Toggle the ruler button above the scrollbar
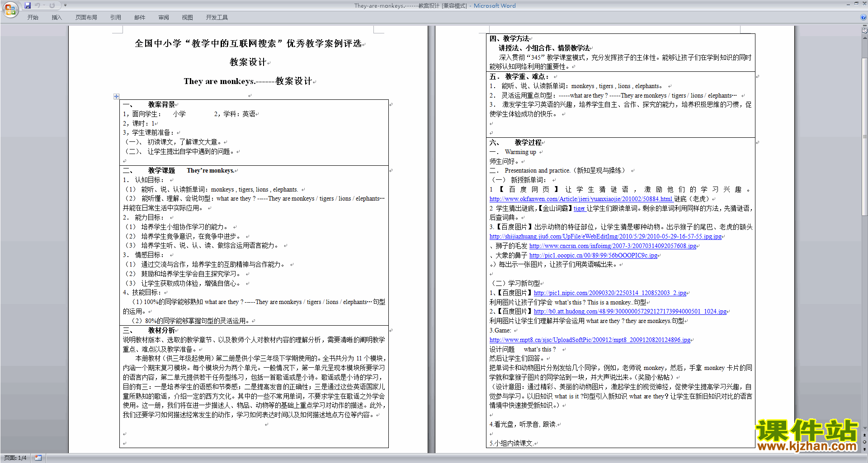Image resolution: width=868 pixels, height=463 pixels. (x=864, y=30)
